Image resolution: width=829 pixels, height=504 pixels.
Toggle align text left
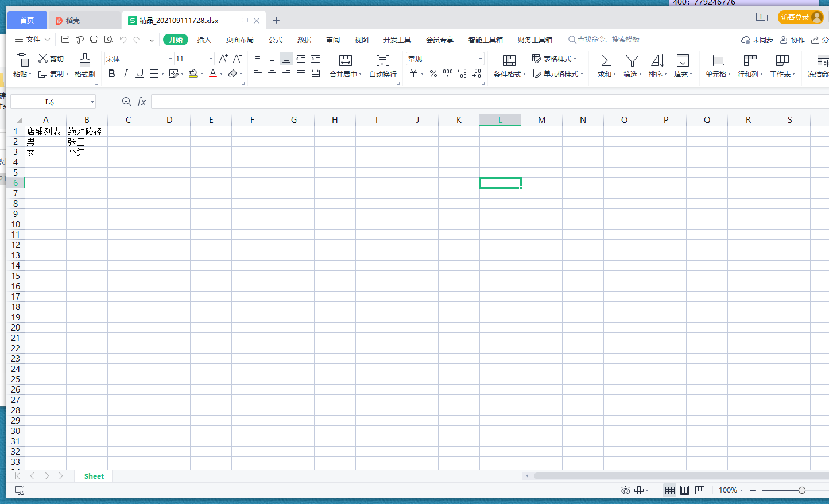[x=258, y=73]
